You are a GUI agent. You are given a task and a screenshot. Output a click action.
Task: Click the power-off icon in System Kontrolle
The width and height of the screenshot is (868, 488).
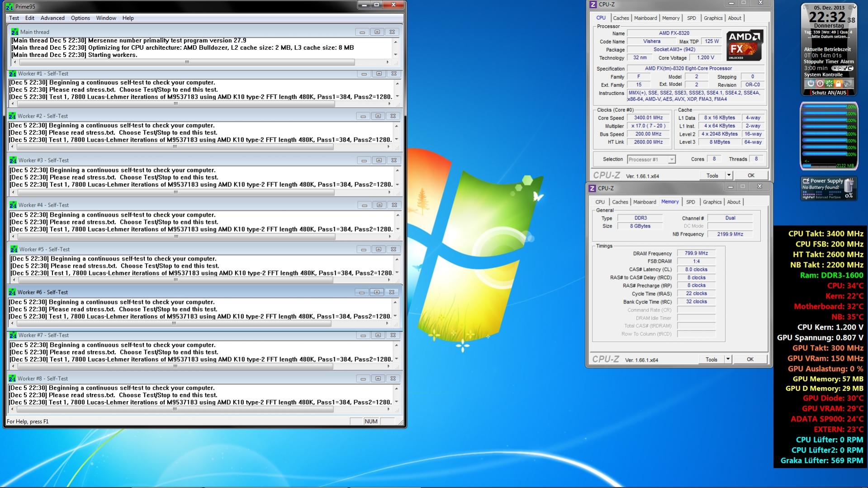pos(811,84)
